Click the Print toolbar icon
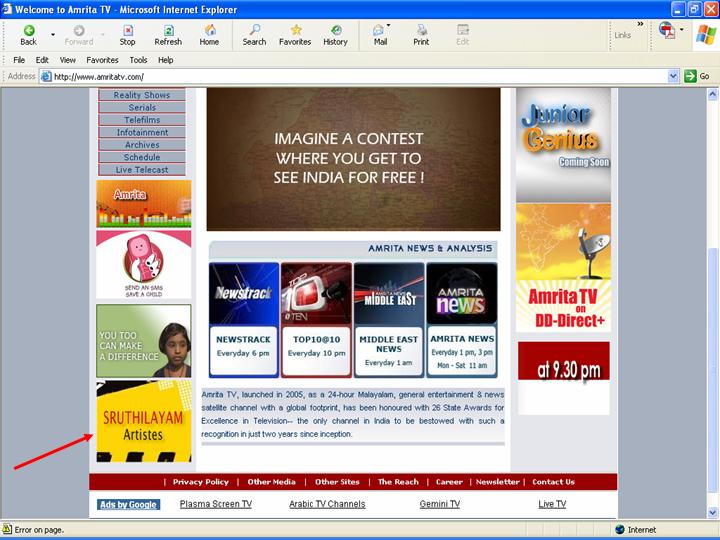720x540 pixels. (x=421, y=30)
